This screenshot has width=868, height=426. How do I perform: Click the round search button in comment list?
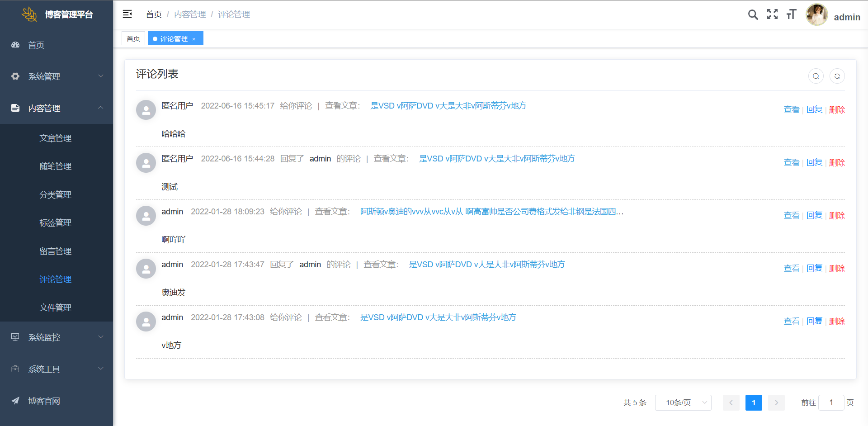pyautogui.click(x=816, y=76)
